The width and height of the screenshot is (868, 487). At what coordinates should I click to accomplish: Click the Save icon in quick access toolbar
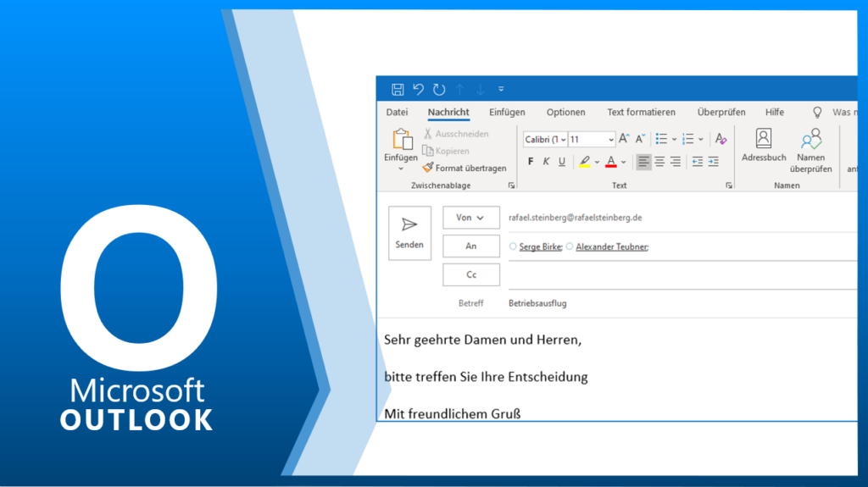(x=398, y=89)
